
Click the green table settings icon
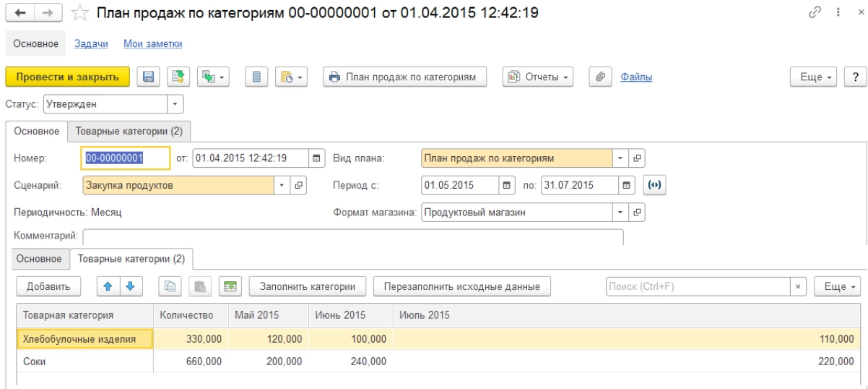tap(231, 286)
